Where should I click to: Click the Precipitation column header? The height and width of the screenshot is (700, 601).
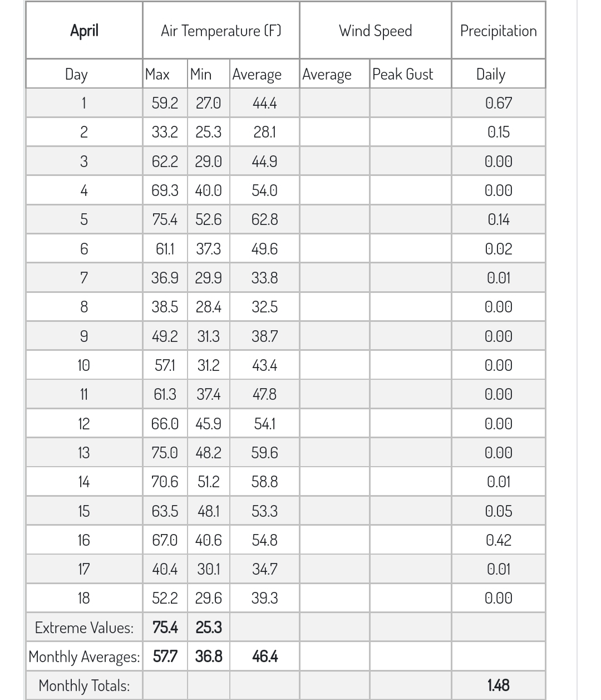pyautogui.click(x=499, y=31)
